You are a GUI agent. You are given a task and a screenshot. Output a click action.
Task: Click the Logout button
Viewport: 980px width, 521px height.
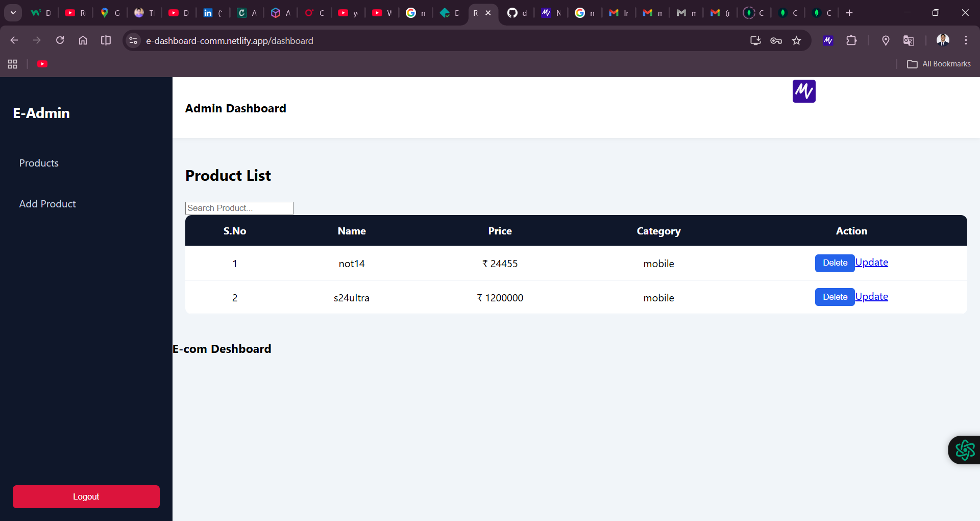(86, 496)
